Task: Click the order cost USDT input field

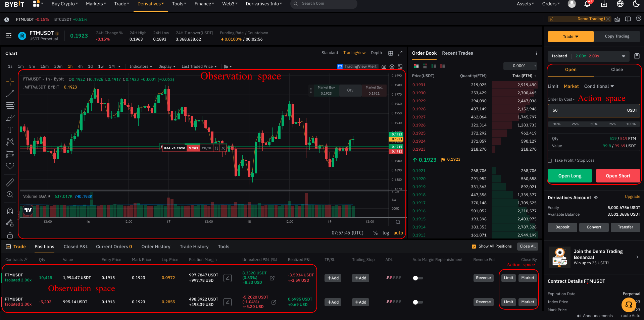Action: [x=594, y=110]
